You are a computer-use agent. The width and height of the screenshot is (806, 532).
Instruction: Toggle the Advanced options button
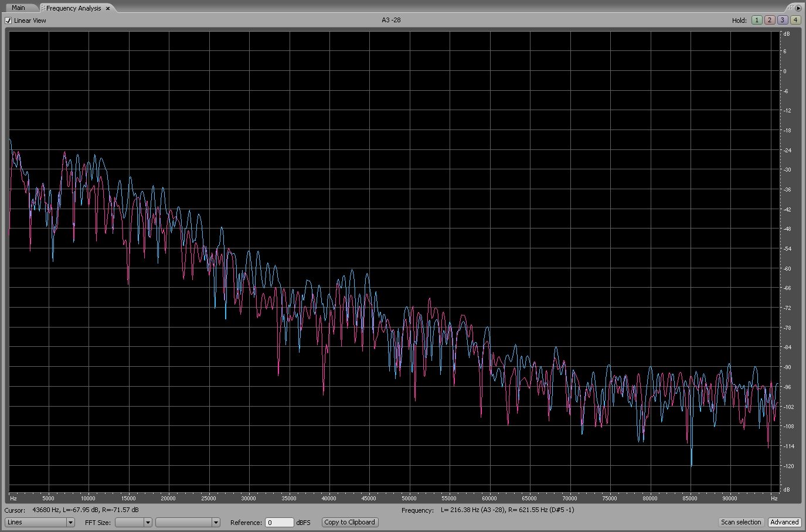pos(784,522)
